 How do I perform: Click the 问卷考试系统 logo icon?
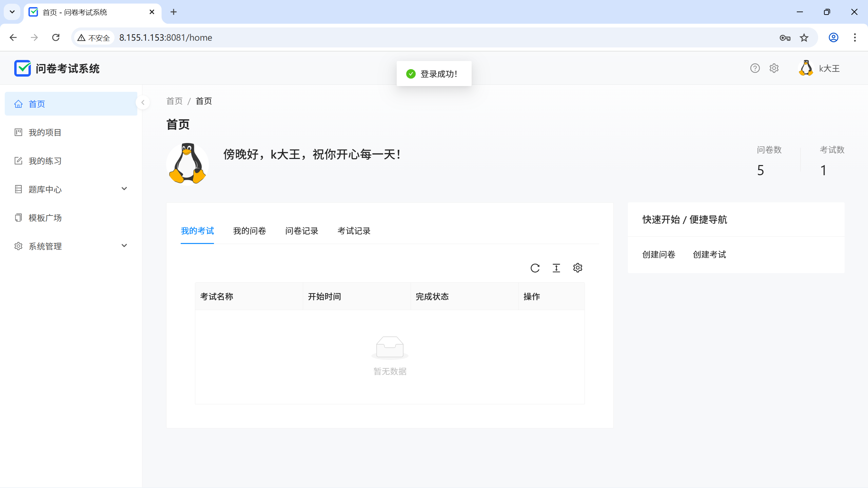click(x=22, y=68)
